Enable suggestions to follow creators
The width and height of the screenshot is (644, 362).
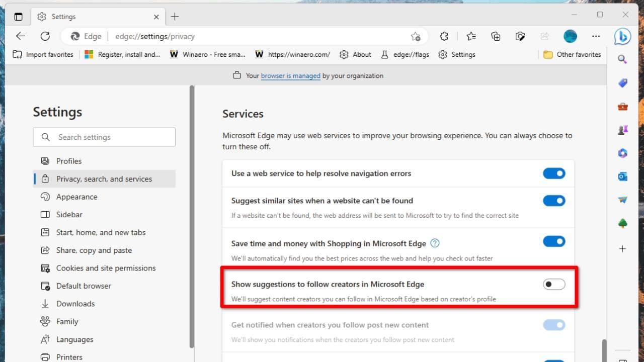click(x=554, y=285)
